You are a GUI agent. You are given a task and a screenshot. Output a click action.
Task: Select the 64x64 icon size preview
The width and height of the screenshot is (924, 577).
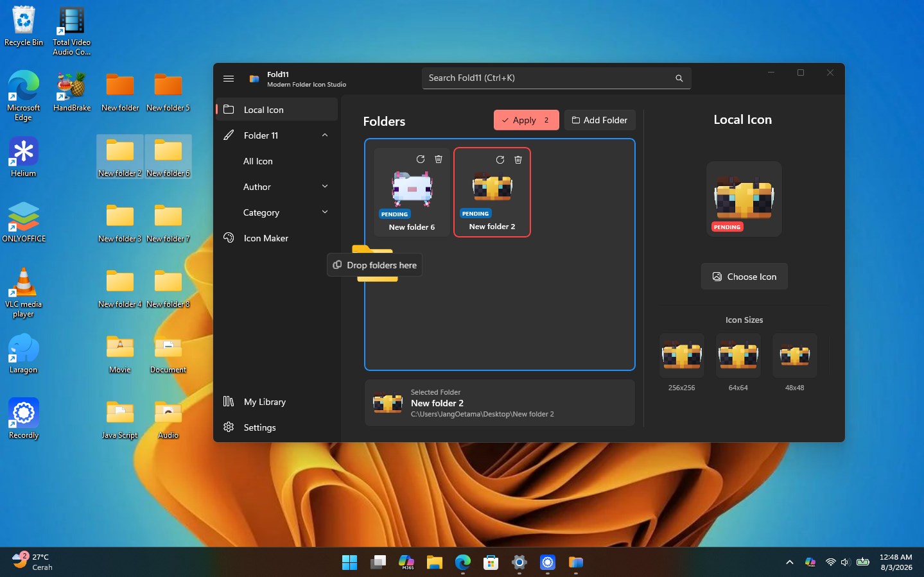pos(738,356)
